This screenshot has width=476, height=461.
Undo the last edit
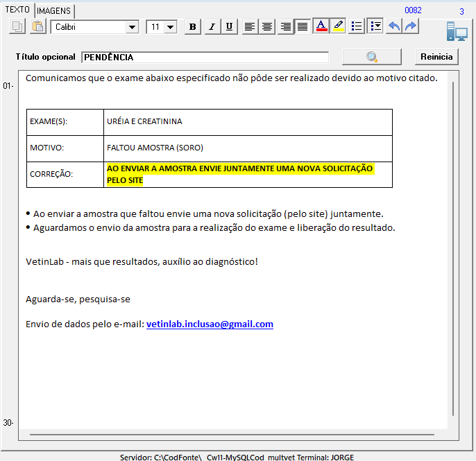pyautogui.click(x=393, y=27)
